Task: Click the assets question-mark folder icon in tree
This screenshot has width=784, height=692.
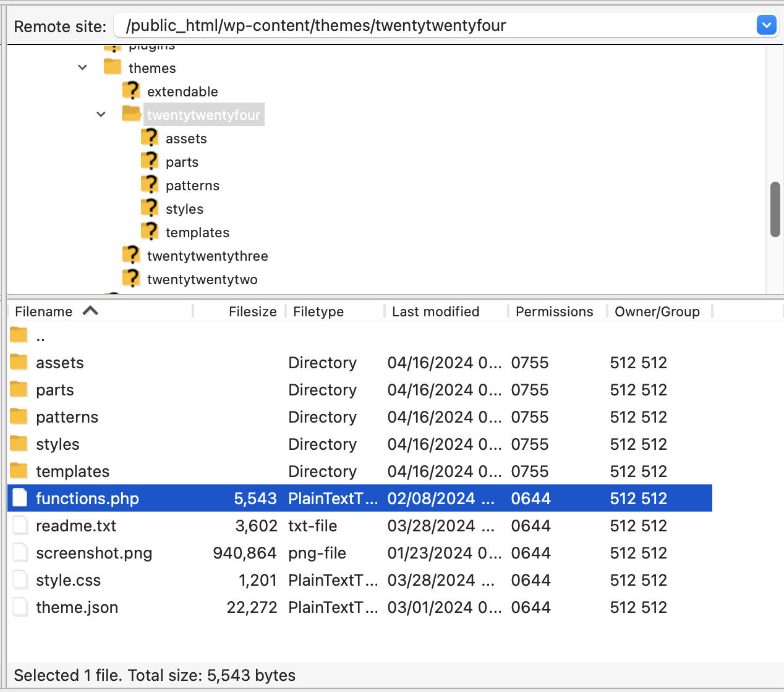Action: pyautogui.click(x=150, y=137)
